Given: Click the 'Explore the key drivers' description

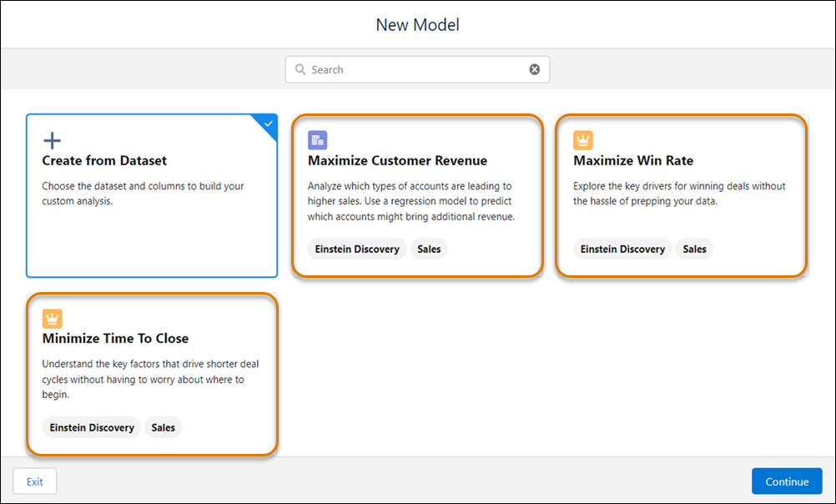Looking at the screenshot, I should click(679, 194).
